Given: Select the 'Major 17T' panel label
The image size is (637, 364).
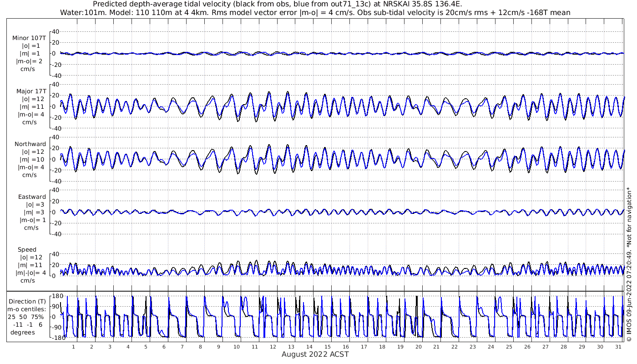Looking at the screenshot, I should [x=29, y=91].
